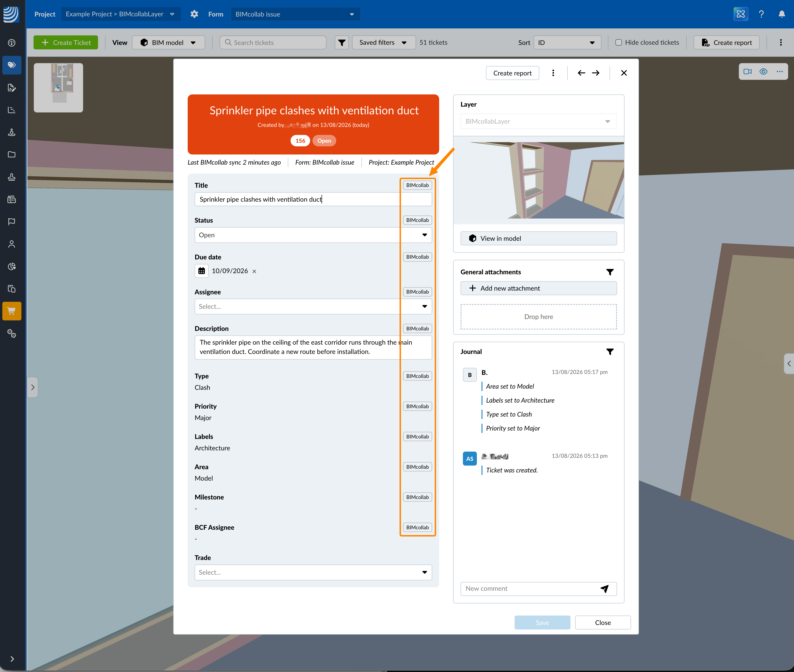Image resolution: width=794 pixels, height=672 pixels.
Task: Click Create report in the main toolbar
Action: coord(726,43)
